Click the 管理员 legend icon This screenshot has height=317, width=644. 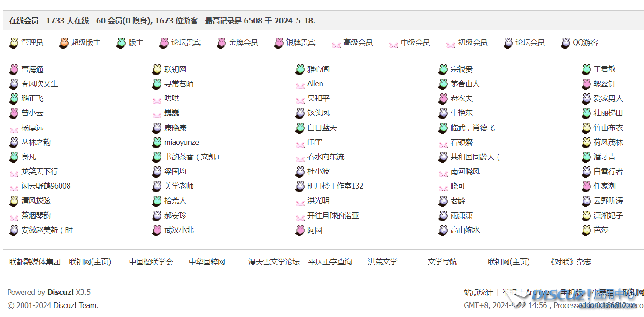coord(14,43)
